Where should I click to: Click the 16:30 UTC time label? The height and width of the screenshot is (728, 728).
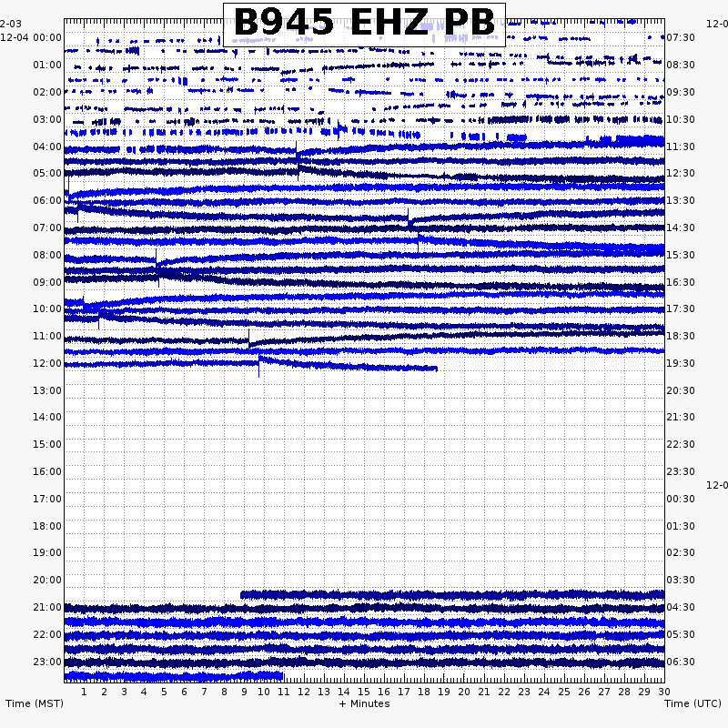pos(681,282)
